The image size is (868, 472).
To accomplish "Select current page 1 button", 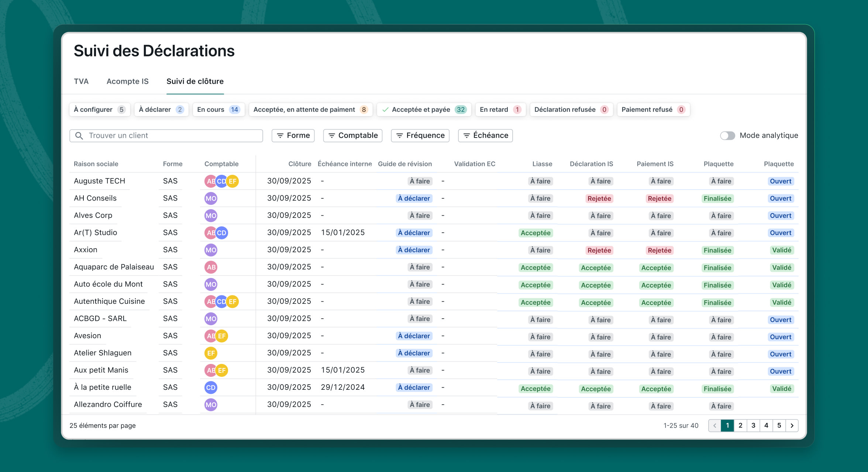I will point(727,426).
